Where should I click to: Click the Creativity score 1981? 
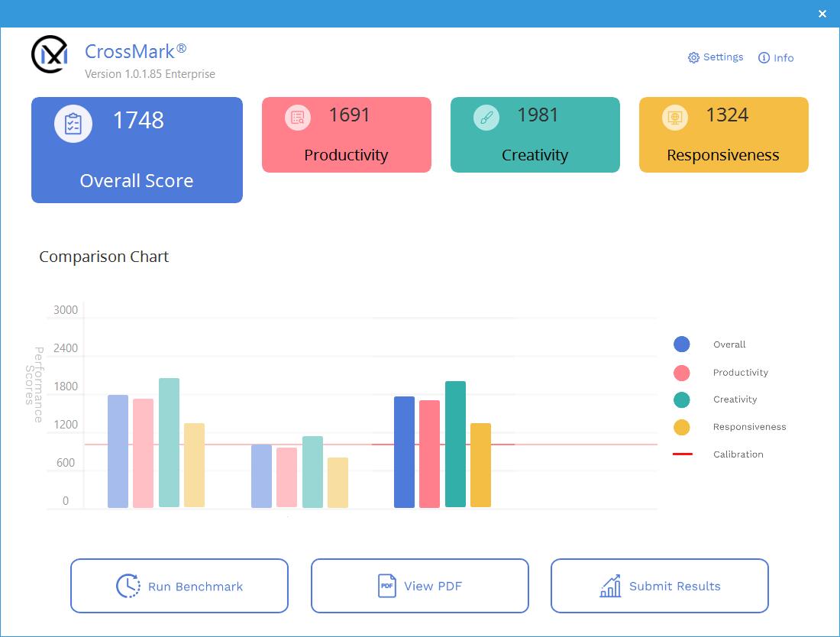[x=538, y=115]
